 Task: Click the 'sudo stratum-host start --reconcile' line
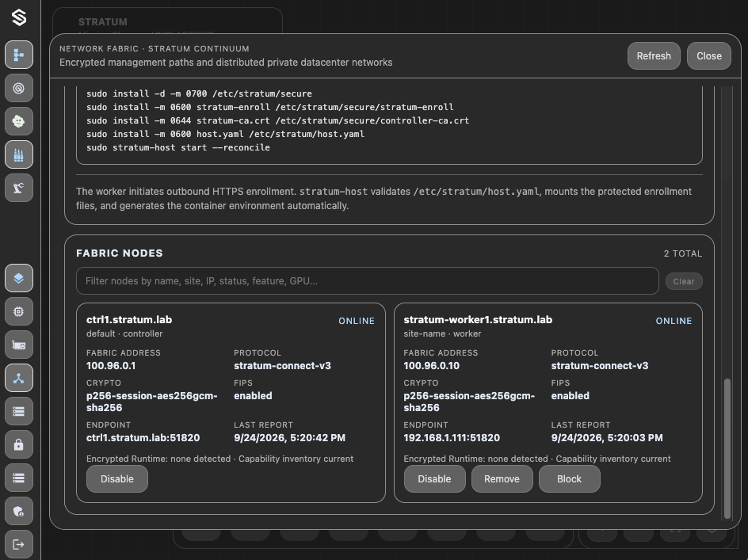(x=178, y=148)
